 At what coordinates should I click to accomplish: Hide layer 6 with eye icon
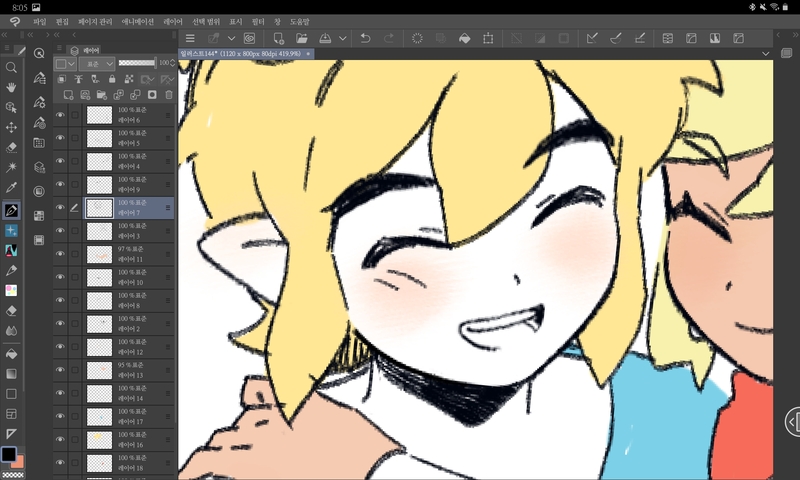click(60, 115)
